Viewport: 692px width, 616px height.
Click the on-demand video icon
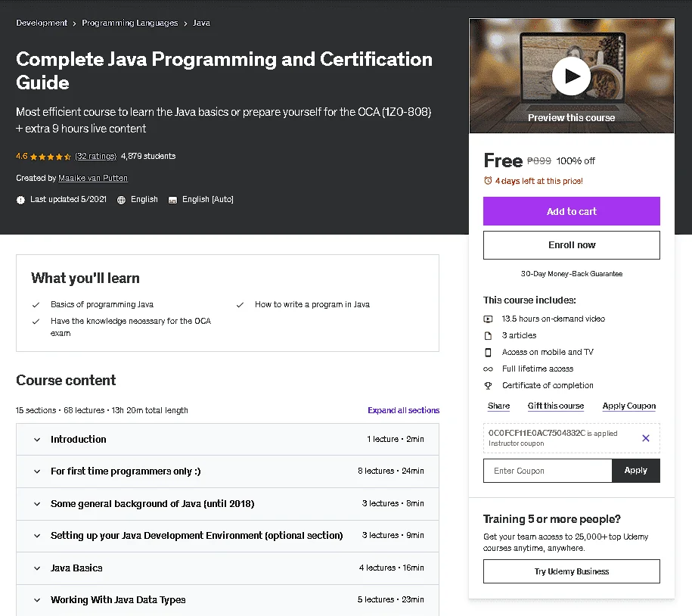click(x=488, y=319)
